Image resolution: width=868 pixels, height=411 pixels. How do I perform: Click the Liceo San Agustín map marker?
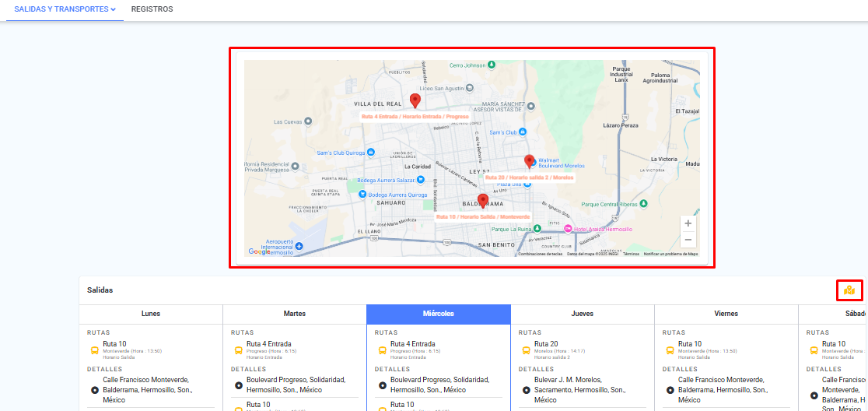tap(470, 87)
